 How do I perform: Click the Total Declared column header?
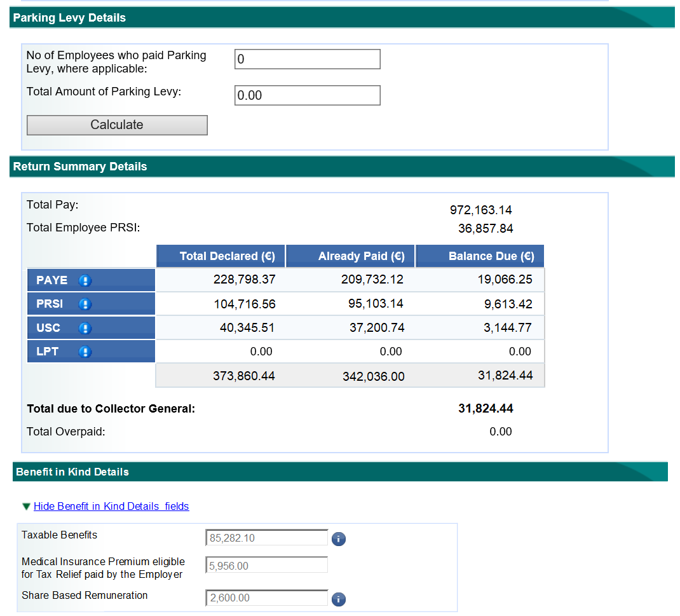point(221,256)
